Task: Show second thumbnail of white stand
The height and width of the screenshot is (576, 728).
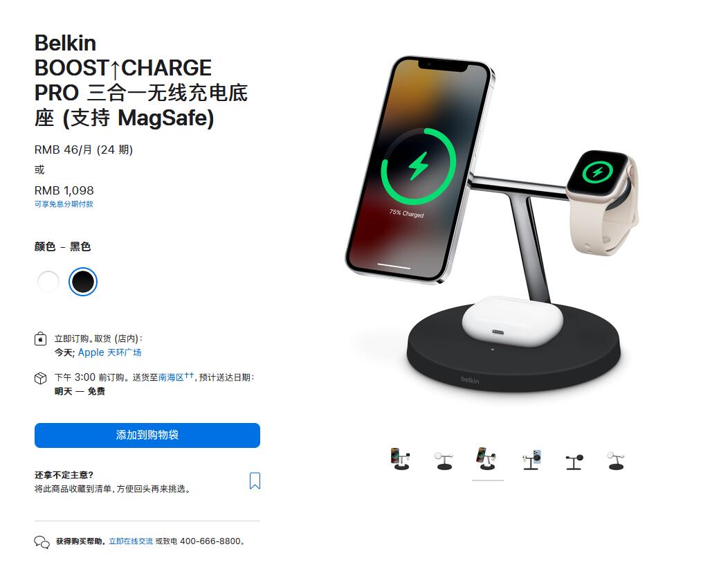Action: tap(444, 460)
